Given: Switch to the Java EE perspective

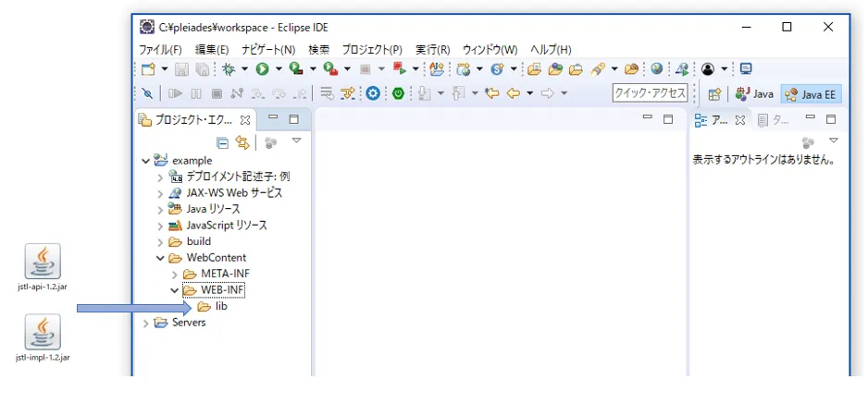Looking at the screenshot, I should coord(812,94).
